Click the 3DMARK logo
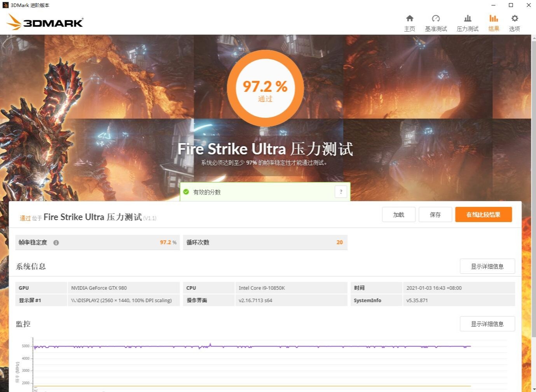The image size is (536, 392). tap(44, 22)
